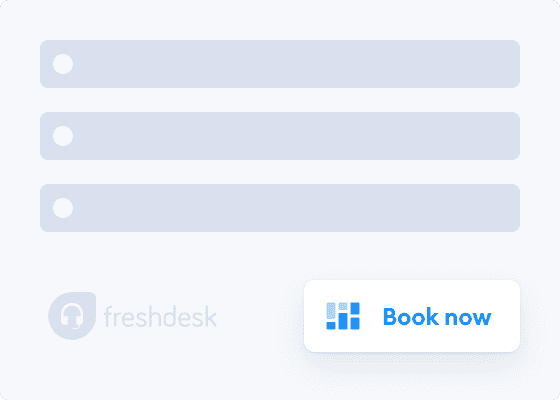Choose the top option bar
The image size is (560, 400).
(x=280, y=64)
